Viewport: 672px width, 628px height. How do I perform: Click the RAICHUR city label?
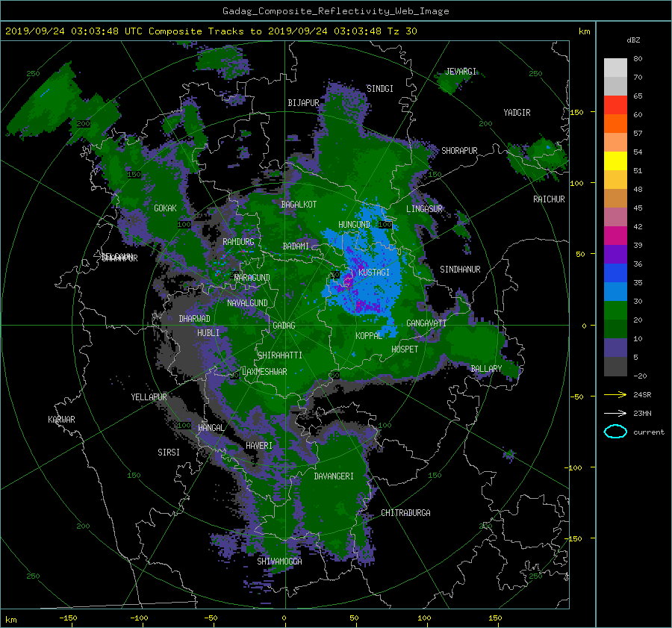(549, 199)
